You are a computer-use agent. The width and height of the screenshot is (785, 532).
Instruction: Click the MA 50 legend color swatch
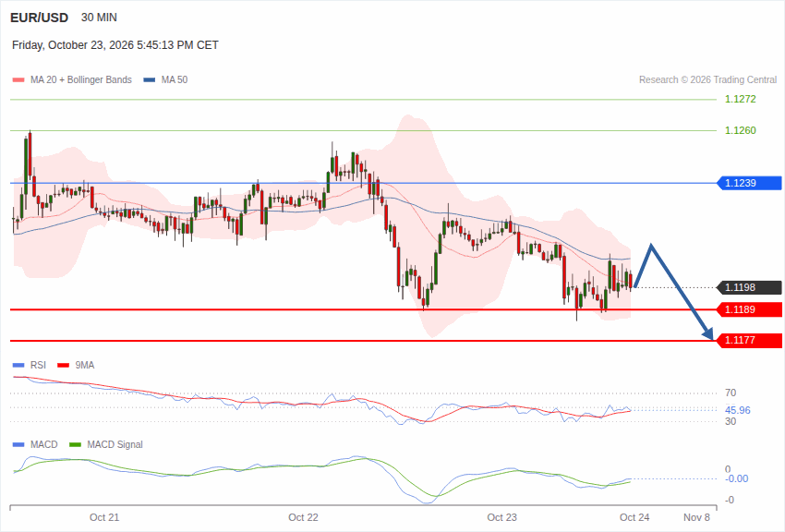pos(150,80)
